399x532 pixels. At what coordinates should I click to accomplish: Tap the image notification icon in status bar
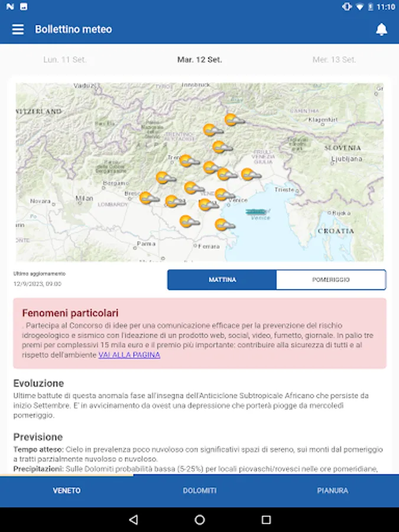pos(24,7)
